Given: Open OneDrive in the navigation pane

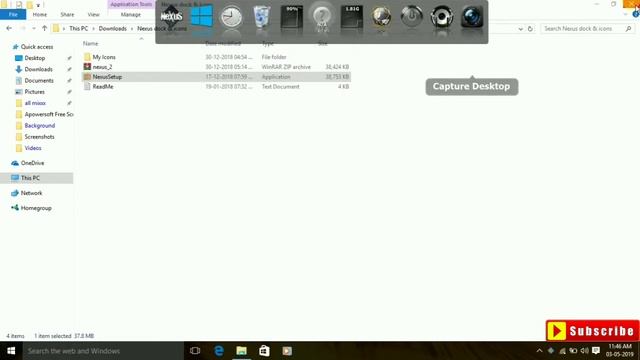Looking at the screenshot, I should coord(32,163).
